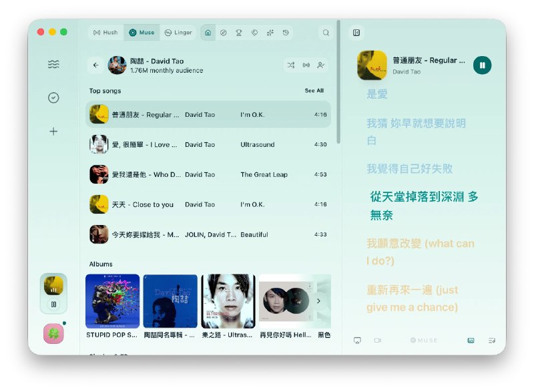Click the tag icon in toolbar
The width and height of the screenshot is (534, 392).
[x=254, y=33]
